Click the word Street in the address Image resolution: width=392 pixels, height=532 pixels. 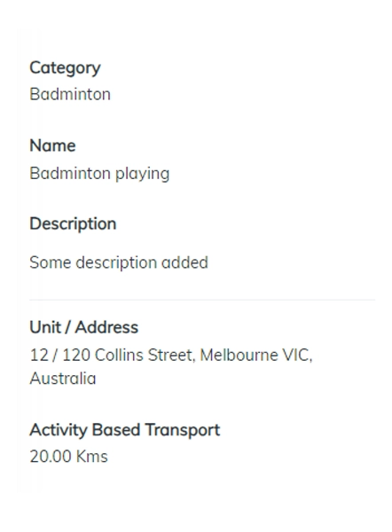point(172,356)
